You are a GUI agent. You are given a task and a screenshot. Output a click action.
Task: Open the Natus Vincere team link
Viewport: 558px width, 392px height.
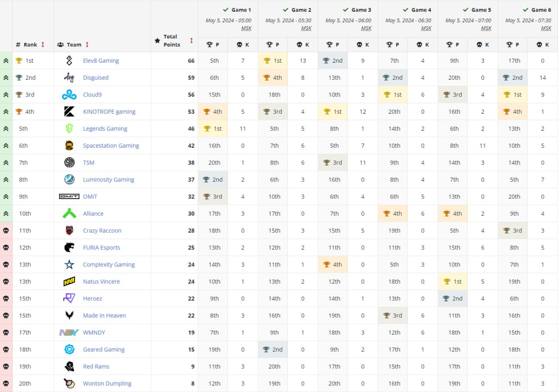[x=101, y=281]
